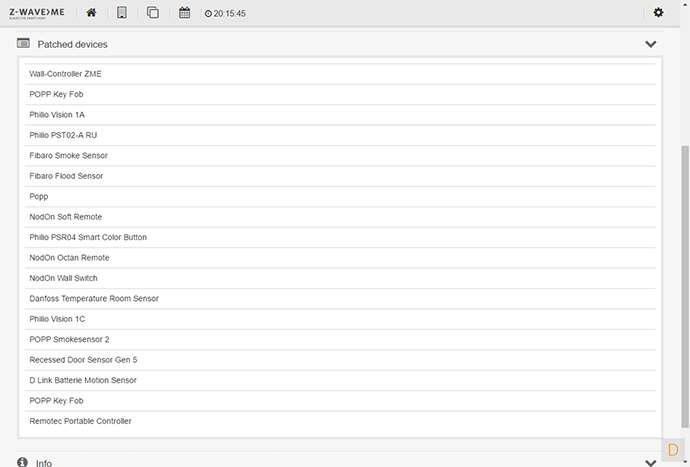Open the events calendar icon
The height and width of the screenshot is (467, 690).
pyautogui.click(x=184, y=12)
